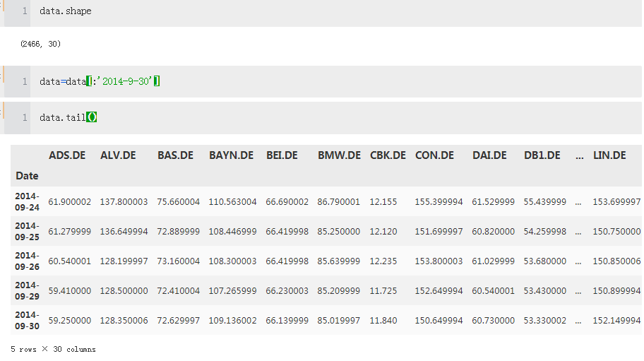The height and width of the screenshot is (361, 644).
Task: Click cell value 107.265999
Action: click(x=232, y=290)
